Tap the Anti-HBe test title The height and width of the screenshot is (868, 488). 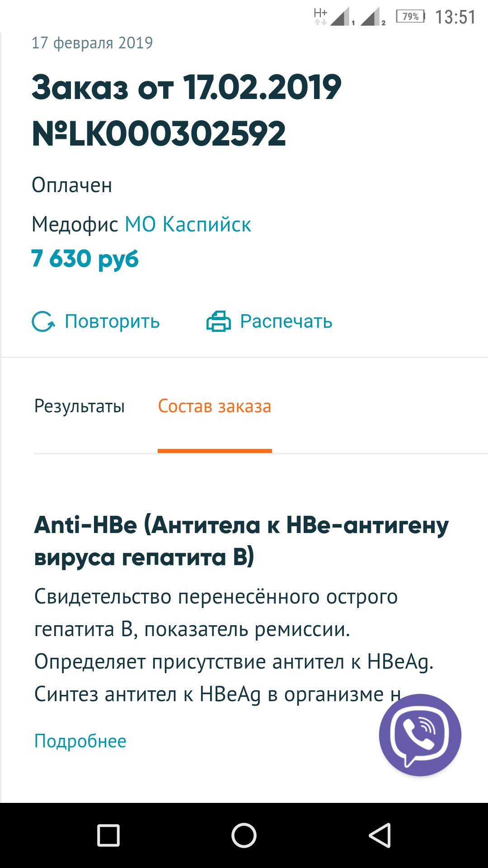pos(241,541)
